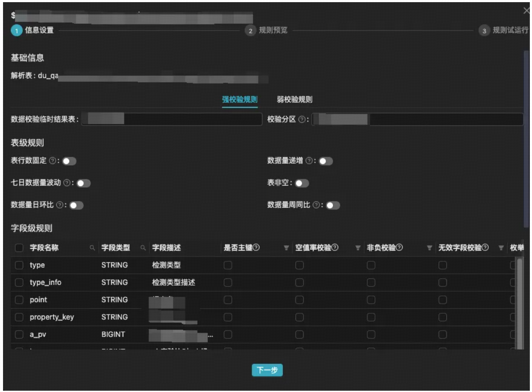Click the 数据校验临时结果表 input field

point(171,119)
